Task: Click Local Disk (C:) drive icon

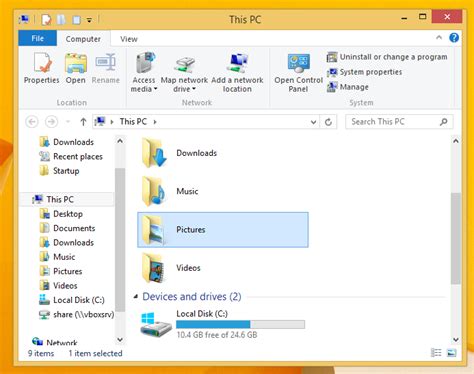Action: click(x=156, y=324)
